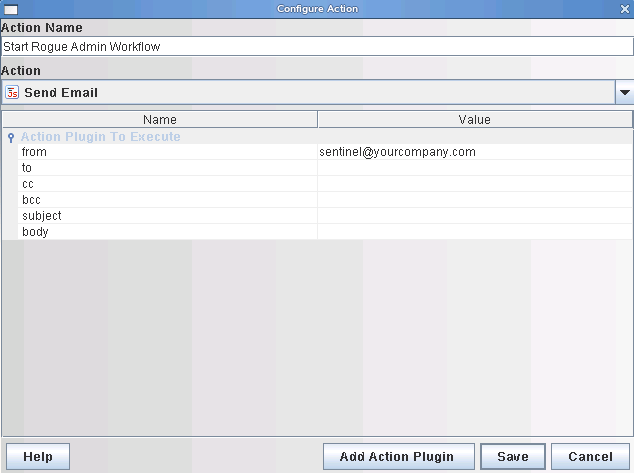This screenshot has width=634, height=473.
Task: Cancel the Configure Action dialog
Action: coord(590,456)
